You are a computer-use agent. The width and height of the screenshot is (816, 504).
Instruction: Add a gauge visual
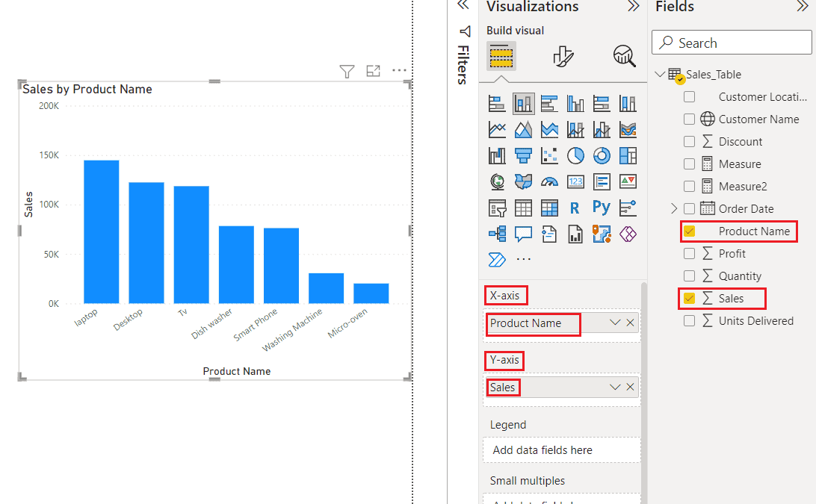pyautogui.click(x=549, y=181)
